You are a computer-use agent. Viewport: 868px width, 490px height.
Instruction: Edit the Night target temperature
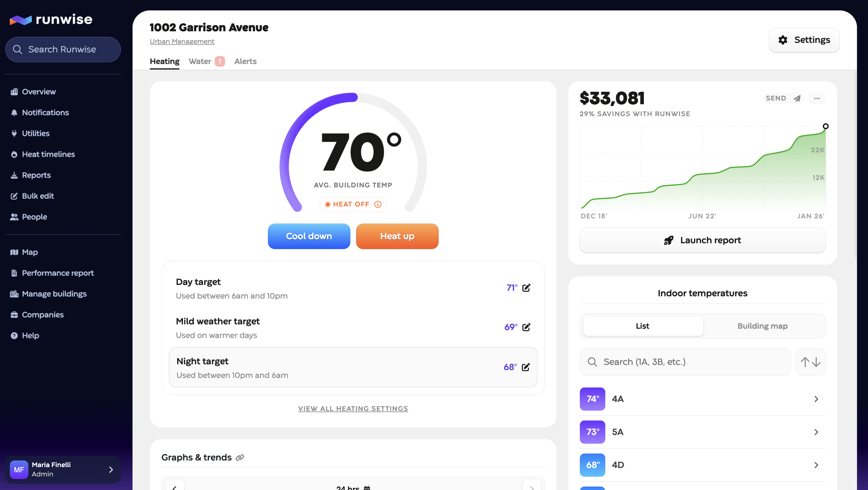pyautogui.click(x=525, y=367)
